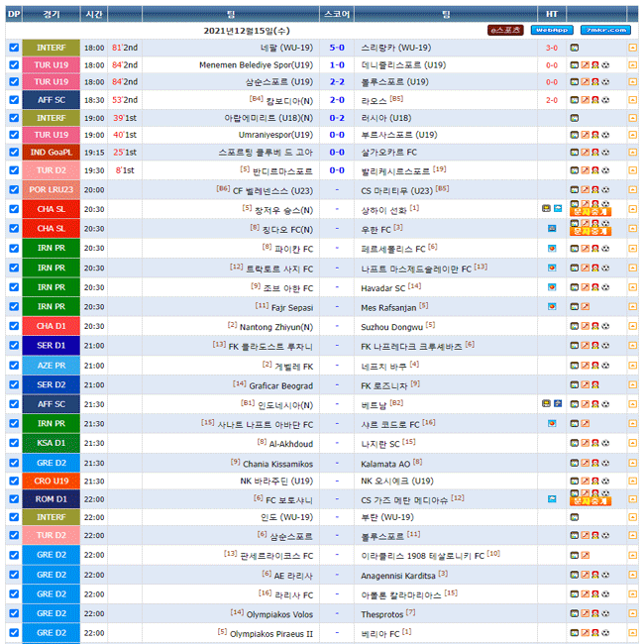Open the picture icon in the FK 믈라도스트 루차니 row

point(575,346)
